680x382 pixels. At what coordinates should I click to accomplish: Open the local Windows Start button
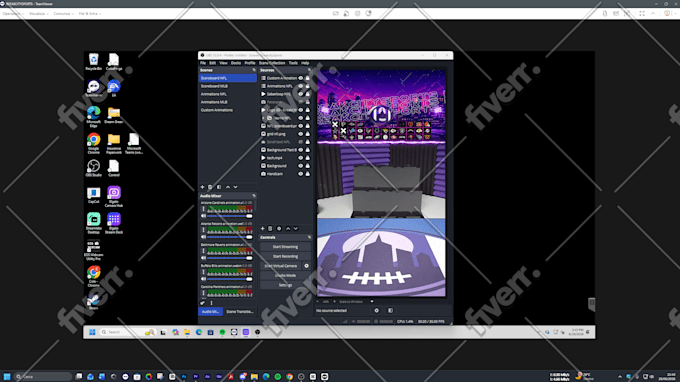tap(7, 377)
